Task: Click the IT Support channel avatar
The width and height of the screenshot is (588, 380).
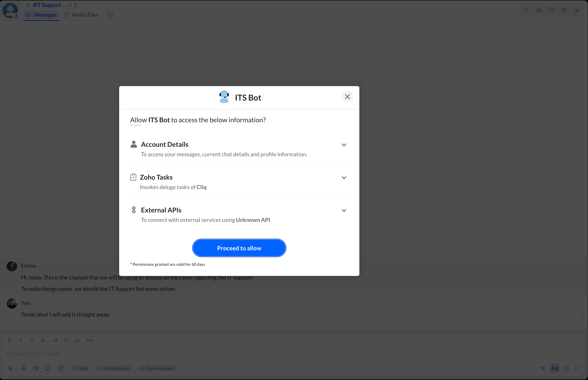Action: 10,10
